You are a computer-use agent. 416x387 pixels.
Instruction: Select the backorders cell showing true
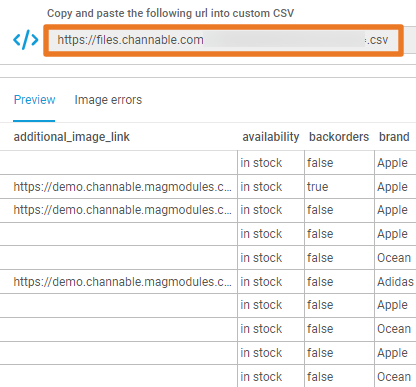click(318, 187)
